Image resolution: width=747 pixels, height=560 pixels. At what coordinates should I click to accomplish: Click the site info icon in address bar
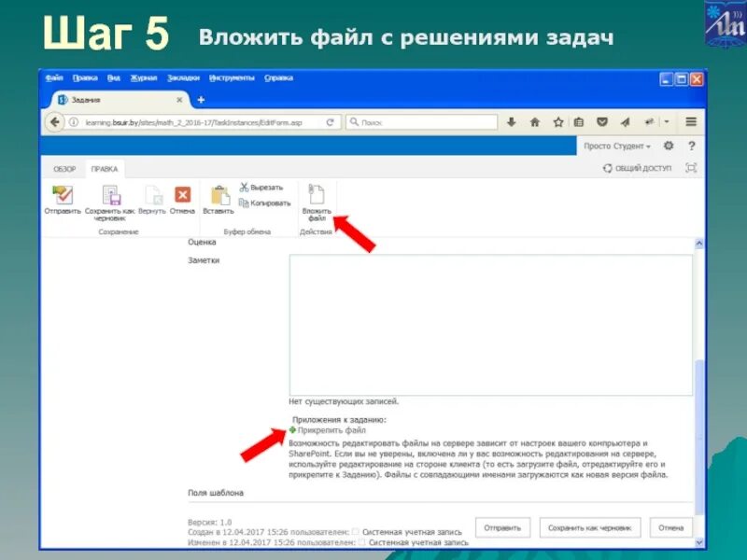[74, 122]
